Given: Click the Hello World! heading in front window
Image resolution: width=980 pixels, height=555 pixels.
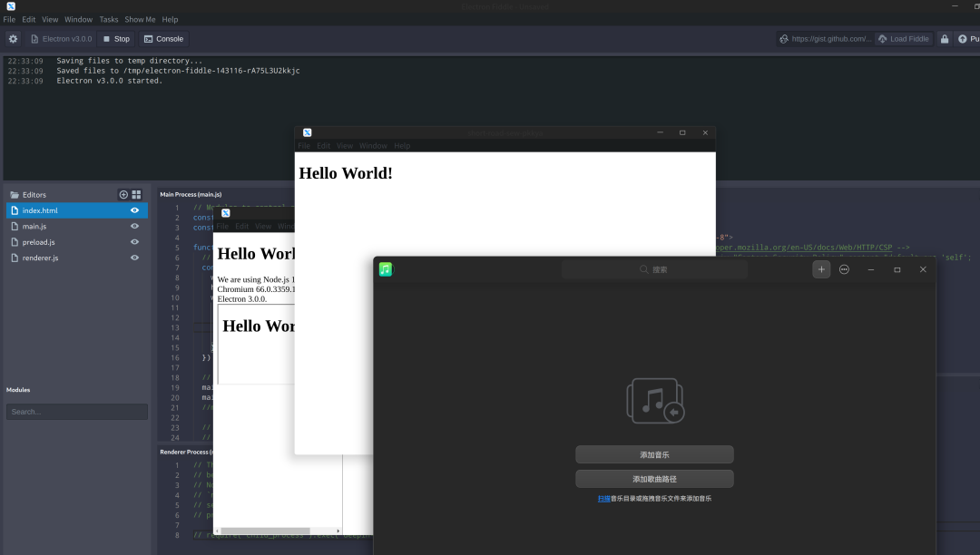Looking at the screenshot, I should [346, 173].
